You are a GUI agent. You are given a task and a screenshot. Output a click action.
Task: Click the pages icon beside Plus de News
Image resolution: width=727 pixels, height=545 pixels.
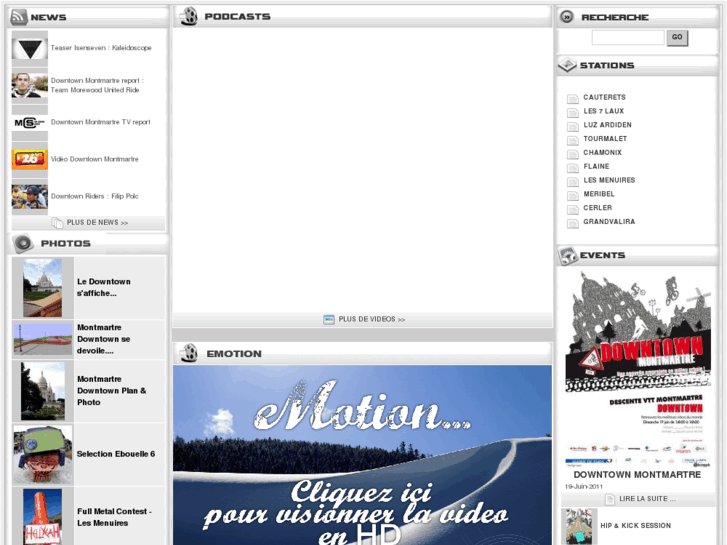(57, 223)
